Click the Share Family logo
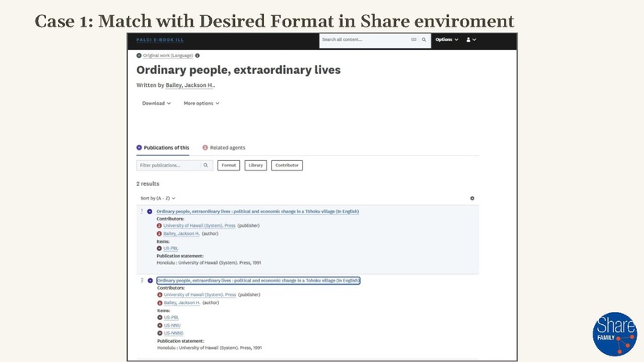The width and height of the screenshot is (644, 362). click(x=614, y=334)
